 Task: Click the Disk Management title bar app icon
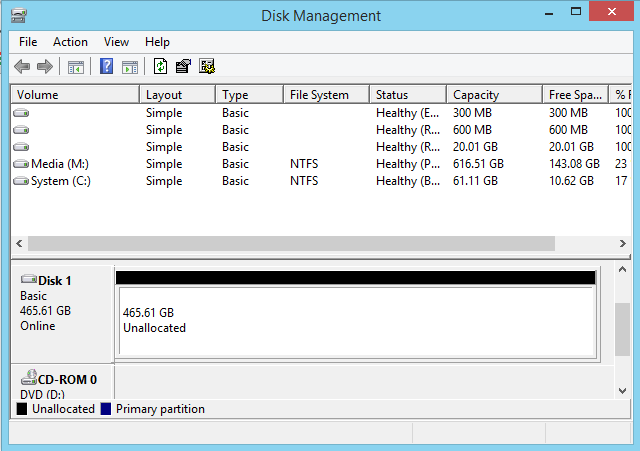point(19,16)
